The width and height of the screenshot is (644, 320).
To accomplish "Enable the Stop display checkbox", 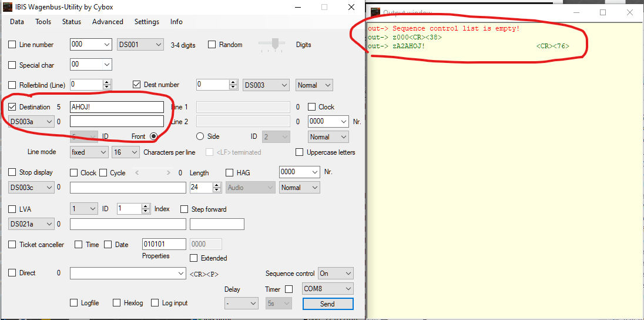I will (12, 172).
